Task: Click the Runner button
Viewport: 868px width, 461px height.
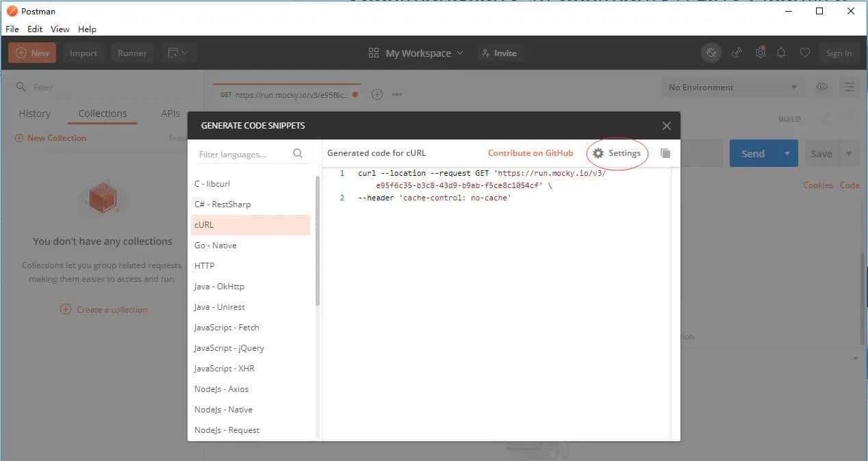Action: (x=132, y=53)
